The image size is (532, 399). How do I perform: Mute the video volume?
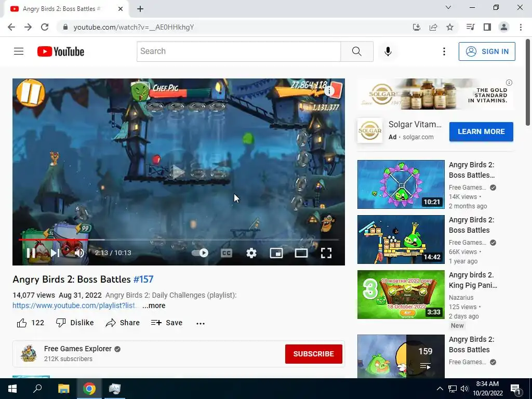[x=79, y=253]
